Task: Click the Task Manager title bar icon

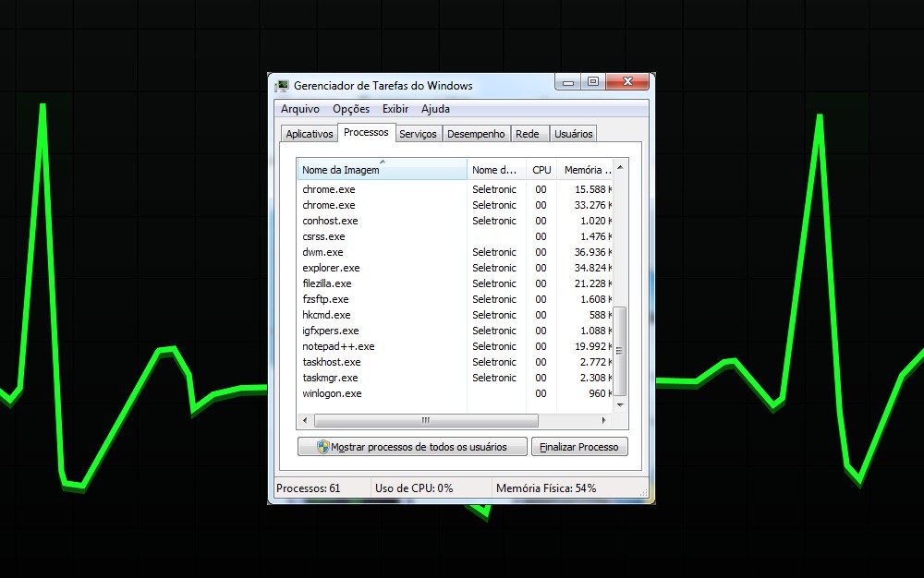Action: [x=282, y=86]
